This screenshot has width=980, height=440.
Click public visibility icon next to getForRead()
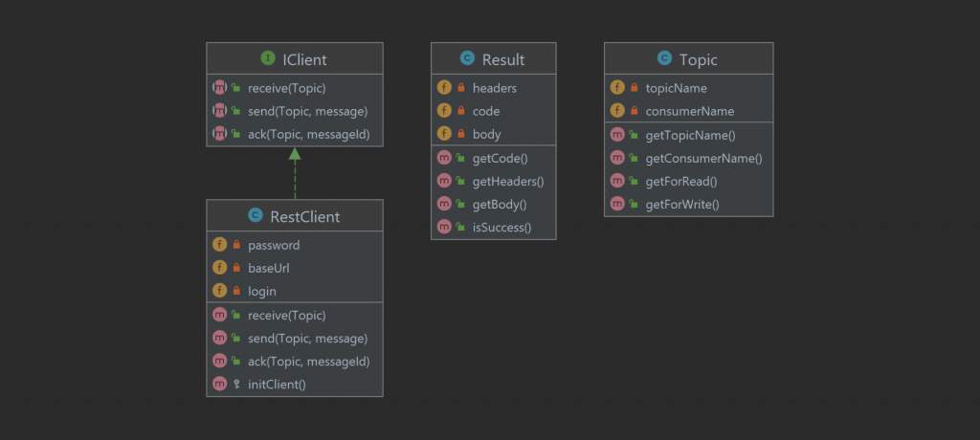[x=634, y=181]
